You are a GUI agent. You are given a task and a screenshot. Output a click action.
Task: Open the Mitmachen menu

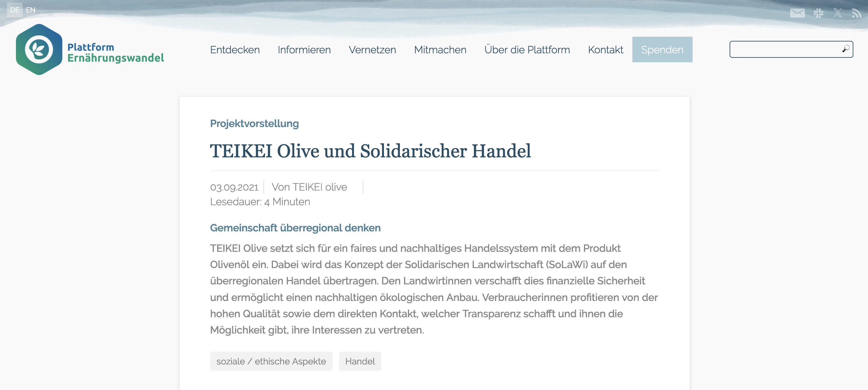click(x=440, y=49)
